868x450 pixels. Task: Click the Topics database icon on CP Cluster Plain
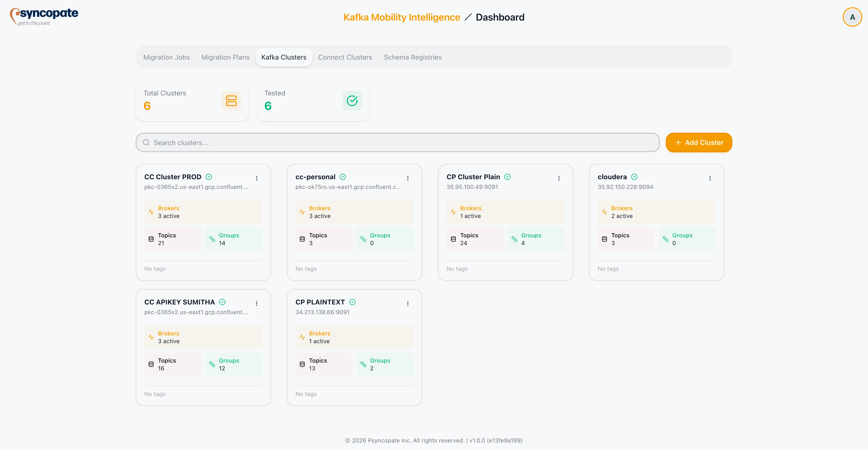[x=453, y=239]
